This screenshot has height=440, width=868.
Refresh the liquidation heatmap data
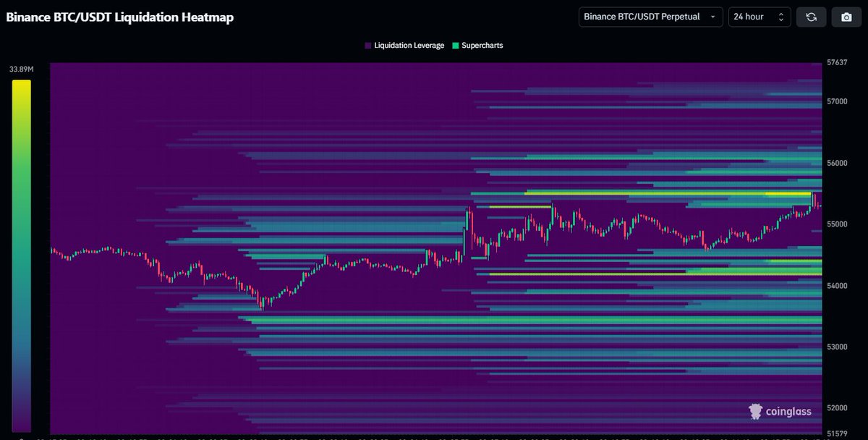[811, 17]
